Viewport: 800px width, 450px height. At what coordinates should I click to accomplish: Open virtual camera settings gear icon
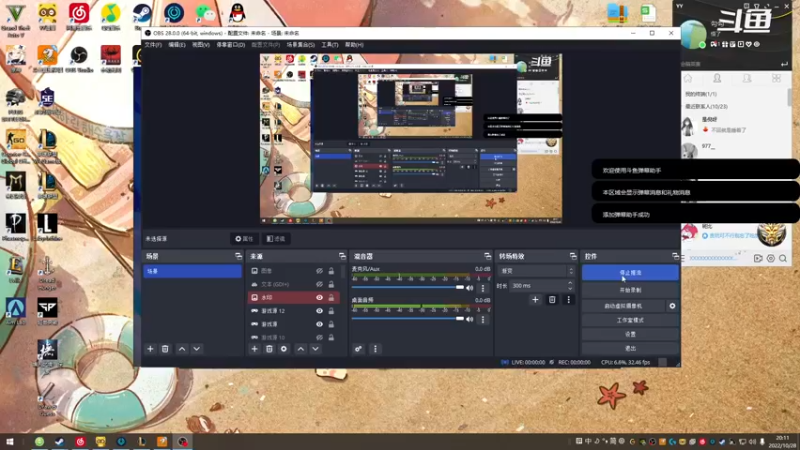(672, 306)
